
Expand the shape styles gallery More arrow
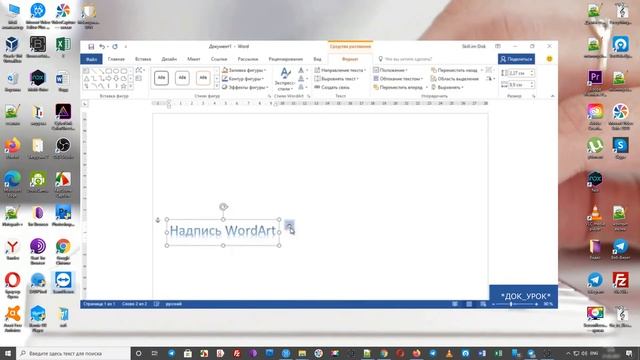[x=217, y=87]
